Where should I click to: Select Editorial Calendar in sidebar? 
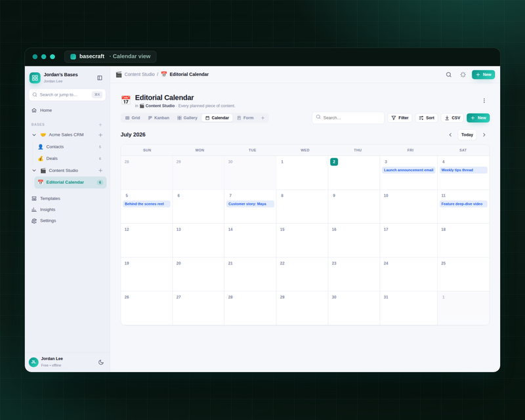pyautogui.click(x=70, y=182)
